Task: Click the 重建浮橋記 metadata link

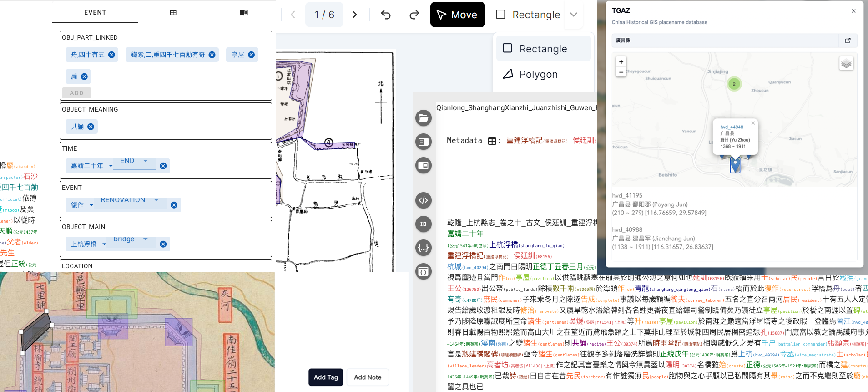Action: [x=525, y=140]
